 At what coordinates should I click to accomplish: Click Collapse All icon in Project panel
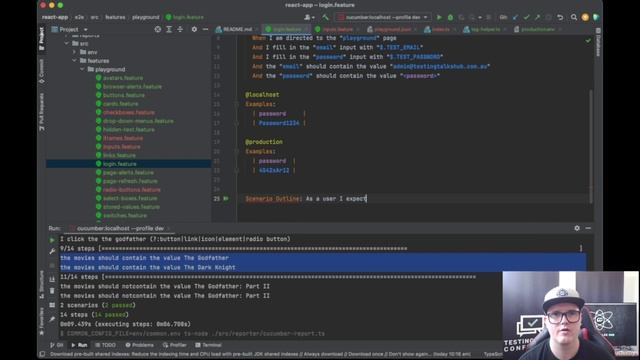point(180,29)
